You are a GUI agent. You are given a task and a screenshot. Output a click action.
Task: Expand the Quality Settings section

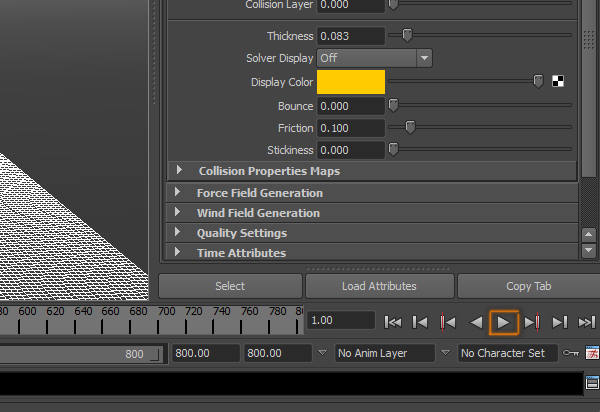click(178, 233)
